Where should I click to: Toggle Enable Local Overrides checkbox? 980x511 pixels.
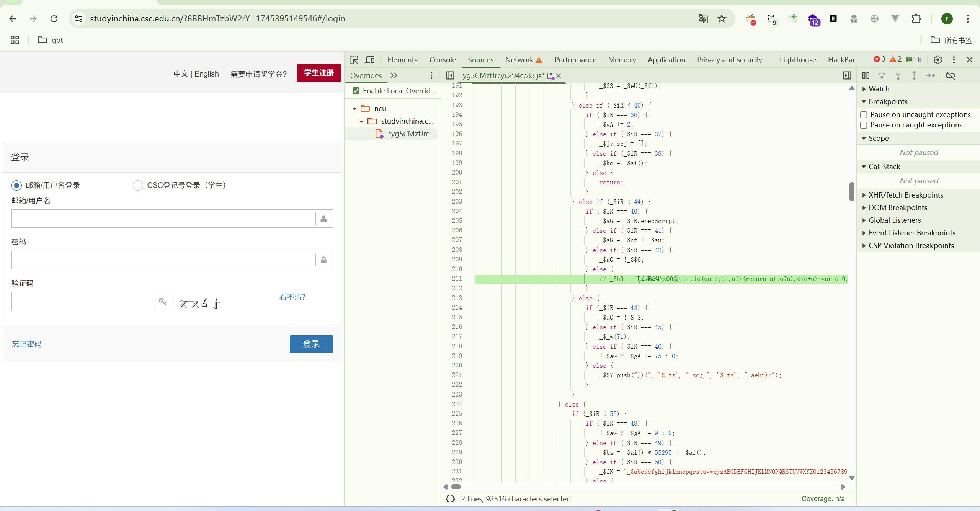point(356,91)
